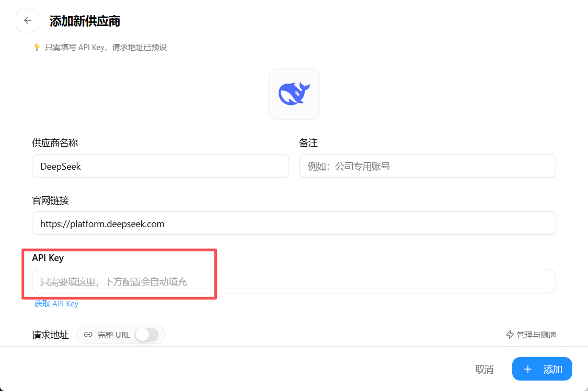The width and height of the screenshot is (588, 391).
Task: Click the 供应商名称 label
Action: pyautogui.click(x=55, y=143)
